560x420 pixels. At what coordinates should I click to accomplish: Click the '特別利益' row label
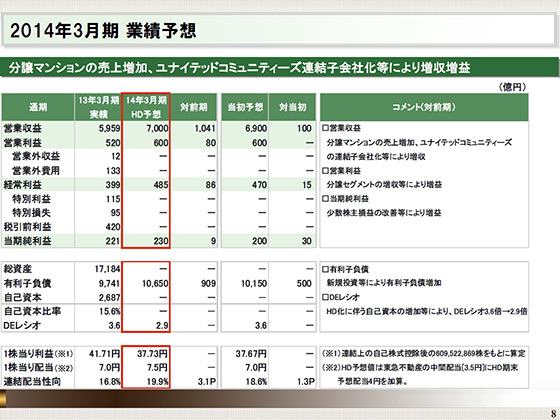click(31, 199)
